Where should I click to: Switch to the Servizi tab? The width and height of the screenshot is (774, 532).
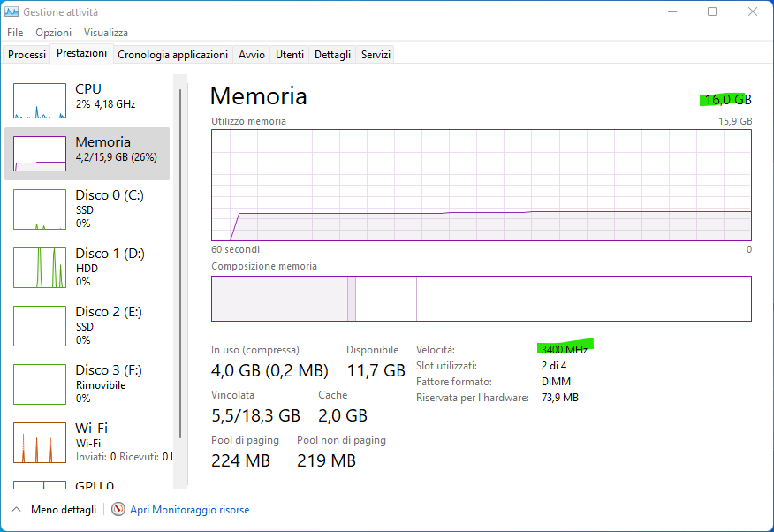[x=376, y=55]
